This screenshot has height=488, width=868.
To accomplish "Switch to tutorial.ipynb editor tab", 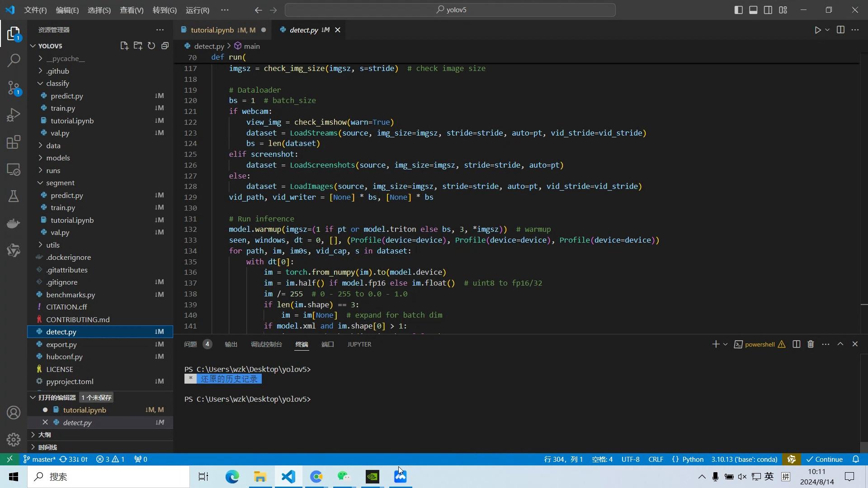I will (222, 30).
